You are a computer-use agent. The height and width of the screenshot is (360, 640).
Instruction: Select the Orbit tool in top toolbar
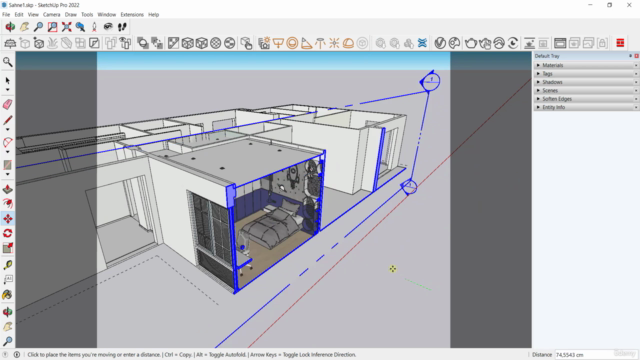click(10, 27)
